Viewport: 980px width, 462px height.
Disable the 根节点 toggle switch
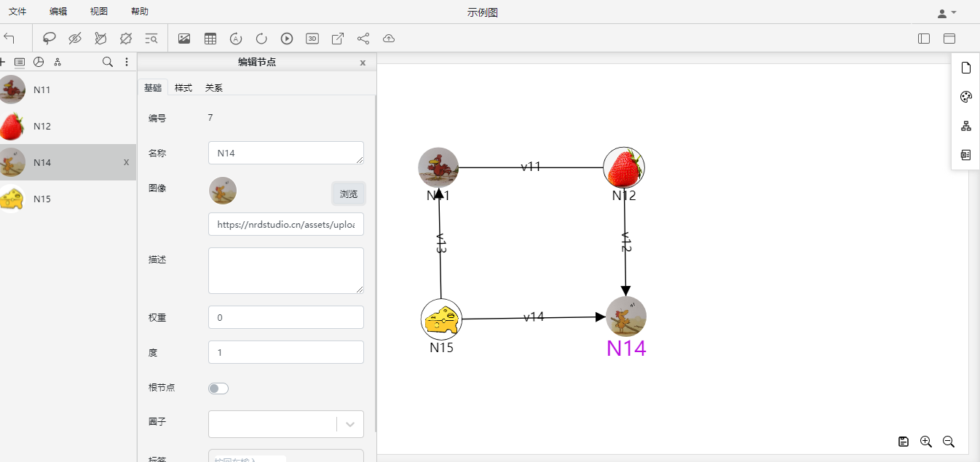(218, 388)
